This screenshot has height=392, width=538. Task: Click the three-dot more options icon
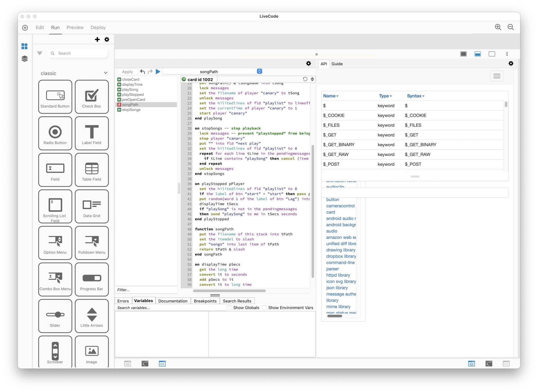[x=507, y=54]
